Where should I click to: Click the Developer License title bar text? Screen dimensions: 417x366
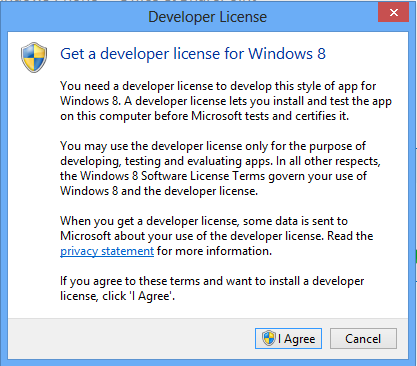click(x=207, y=17)
